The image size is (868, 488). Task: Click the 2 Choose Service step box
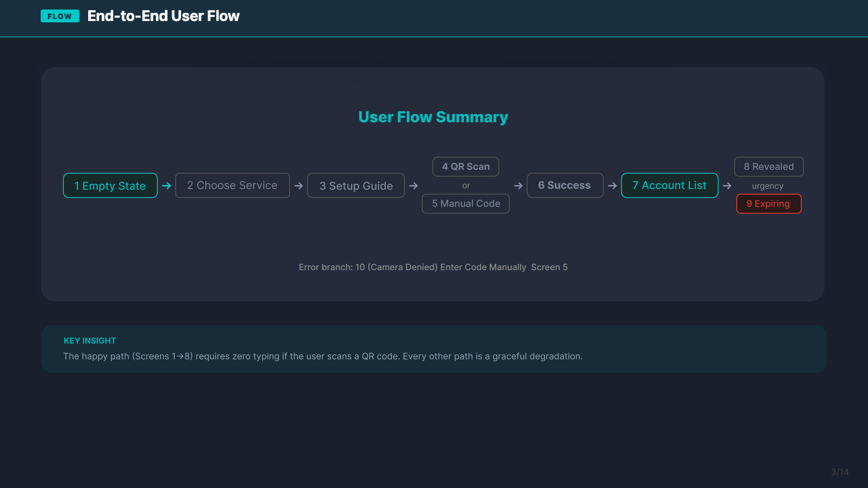232,185
